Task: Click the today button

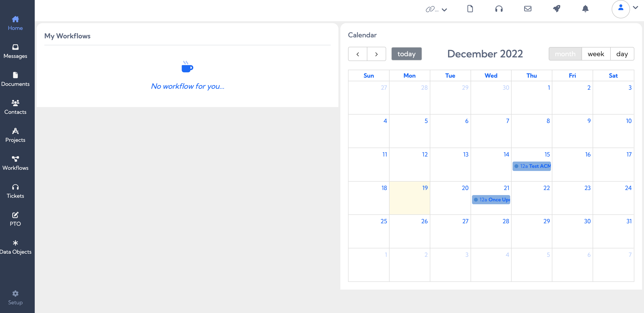Action: (406, 54)
